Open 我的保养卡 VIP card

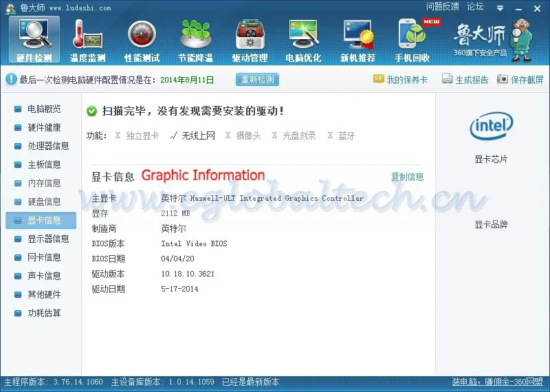point(407,80)
